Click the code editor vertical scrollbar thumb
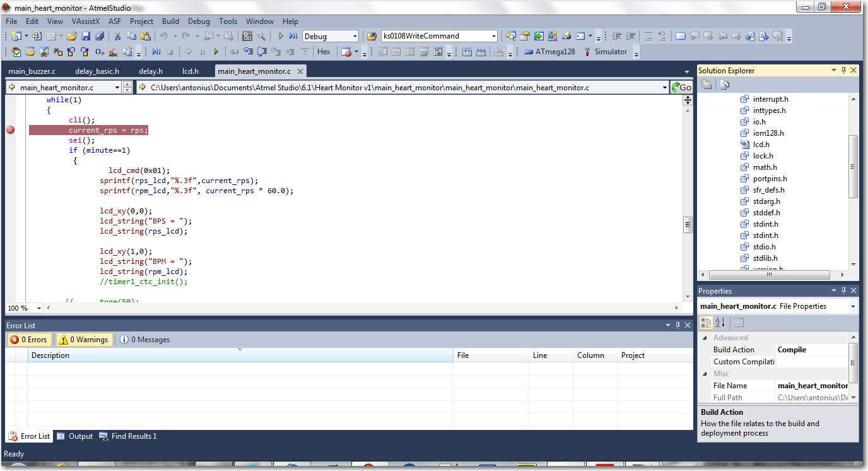Screen dimensions: 868x471 pyautogui.click(x=688, y=225)
